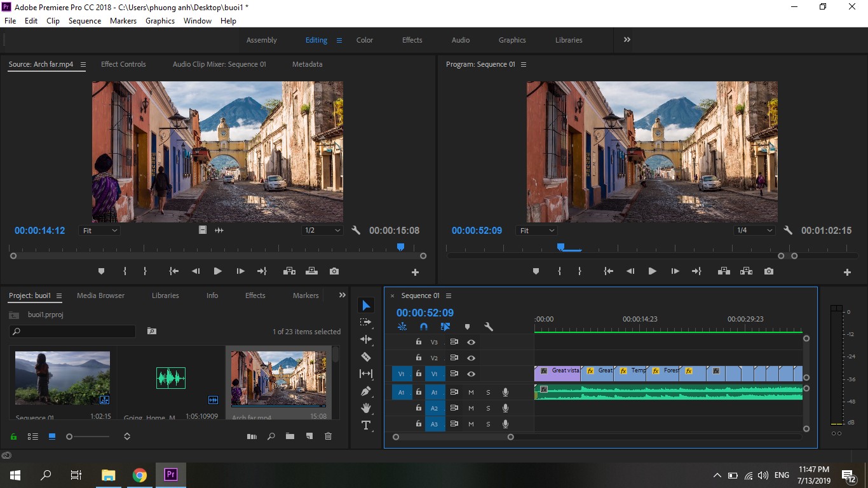Select the Going Home audio thumbnail
This screenshot has height=488, width=868.
pyautogui.click(x=171, y=379)
